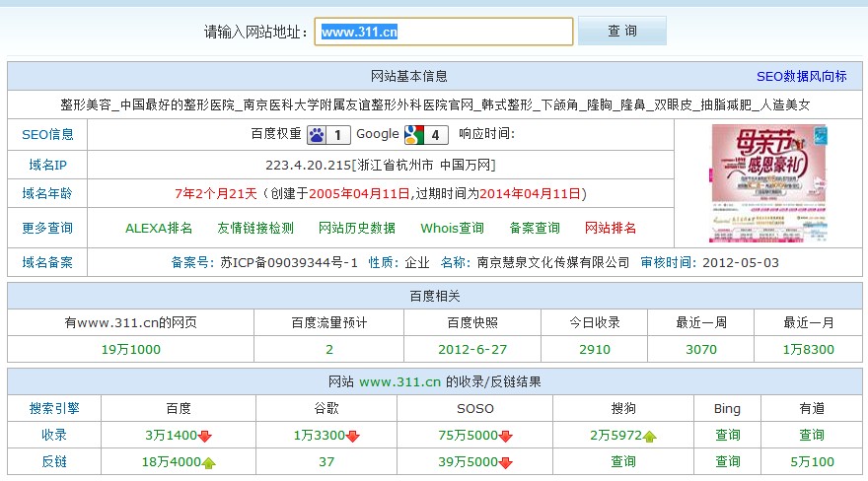This screenshot has height=481, width=868.
Task: Open 网站排名 red link
Action: pos(611,228)
